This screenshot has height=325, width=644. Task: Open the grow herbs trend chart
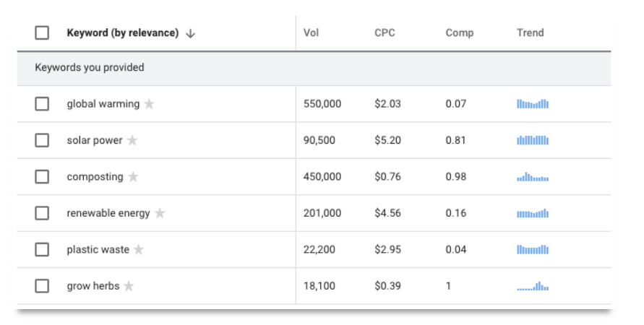coord(533,286)
